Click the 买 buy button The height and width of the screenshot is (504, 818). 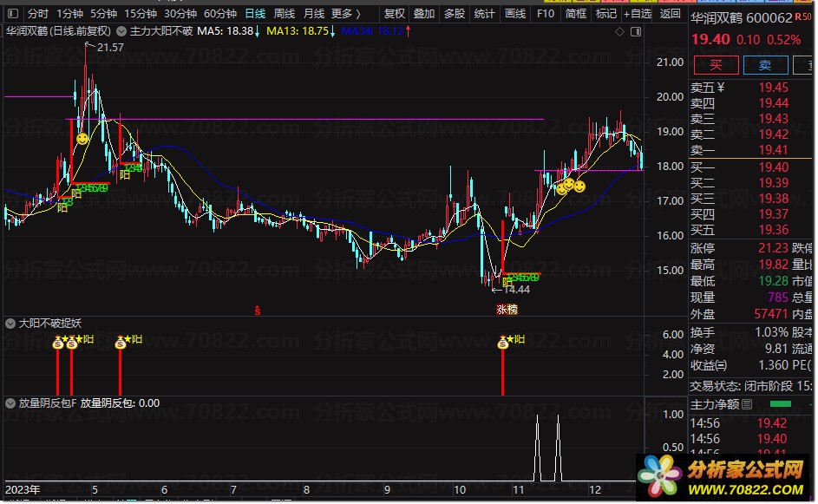click(x=716, y=65)
